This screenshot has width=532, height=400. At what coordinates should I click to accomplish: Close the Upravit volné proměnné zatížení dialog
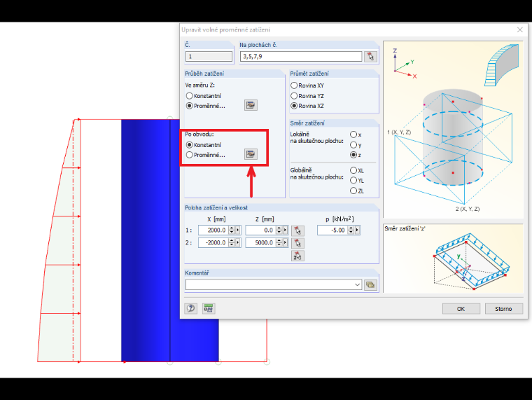point(520,30)
